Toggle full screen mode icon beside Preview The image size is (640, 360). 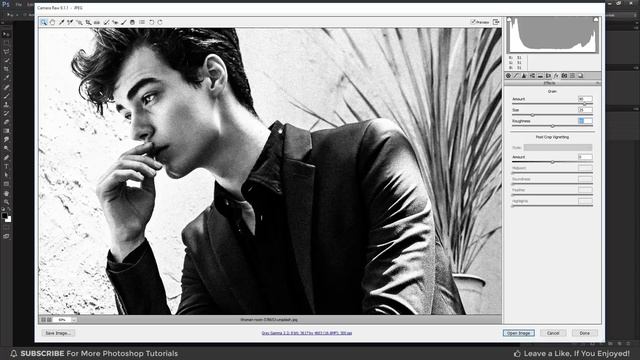coord(496,22)
